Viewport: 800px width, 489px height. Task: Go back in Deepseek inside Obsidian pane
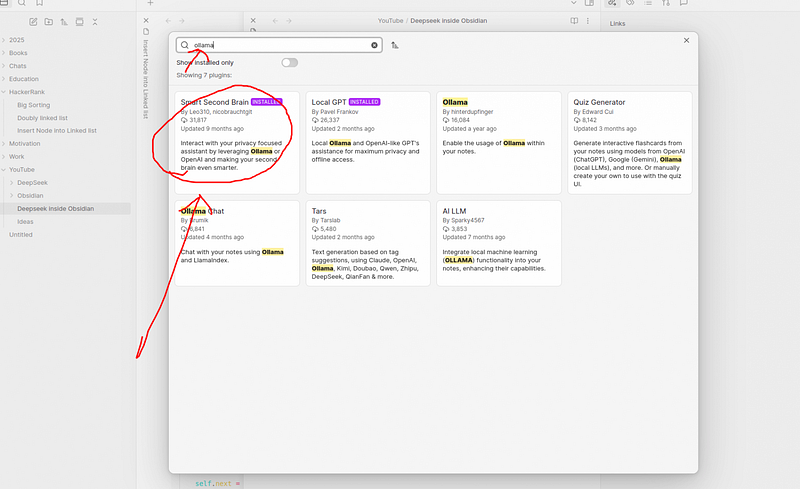pos(276,21)
